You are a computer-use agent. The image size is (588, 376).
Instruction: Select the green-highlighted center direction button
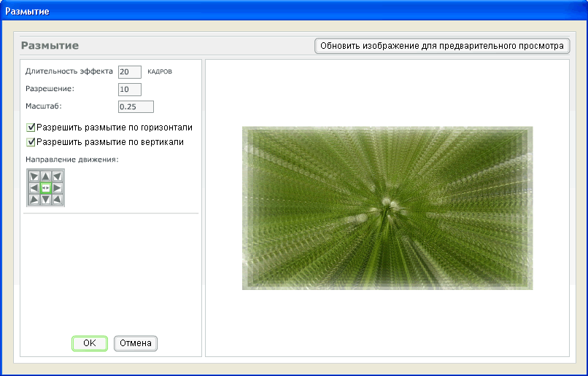[46, 188]
